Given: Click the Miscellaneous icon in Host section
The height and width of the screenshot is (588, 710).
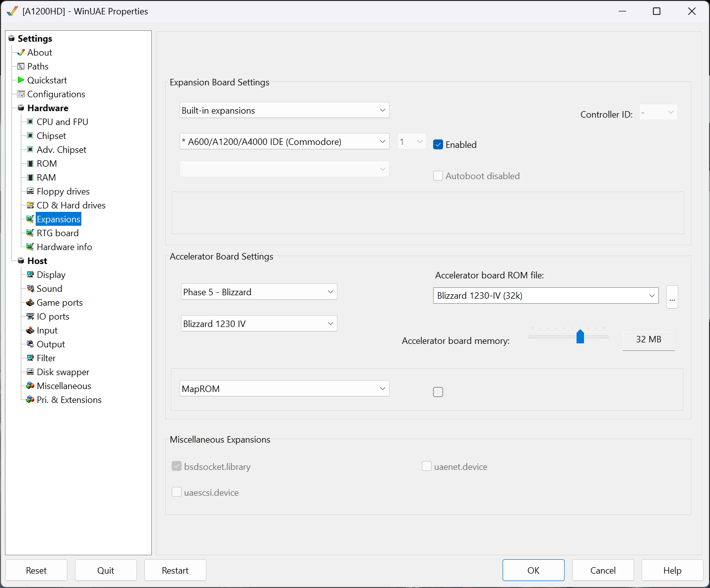Looking at the screenshot, I should pyautogui.click(x=30, y=386).
